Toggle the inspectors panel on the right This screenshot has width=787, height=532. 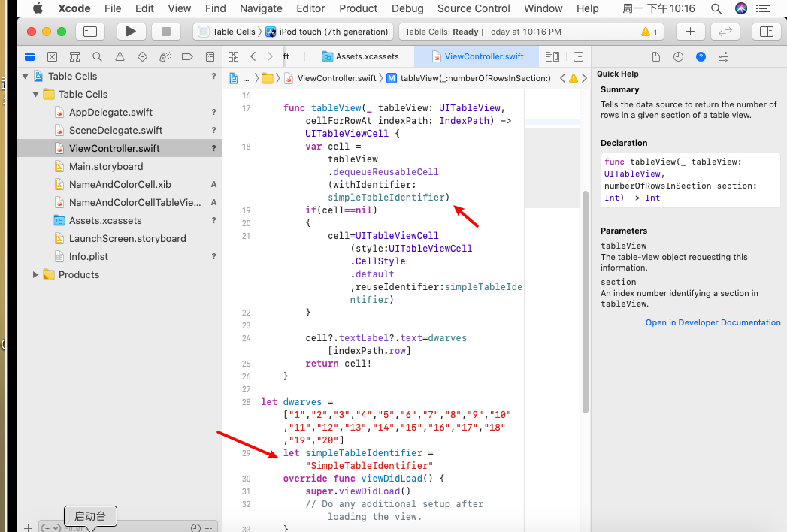767,32
